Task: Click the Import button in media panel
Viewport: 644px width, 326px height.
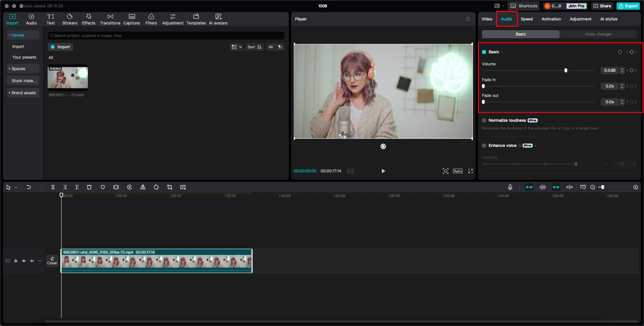Action: coord(60,47)
